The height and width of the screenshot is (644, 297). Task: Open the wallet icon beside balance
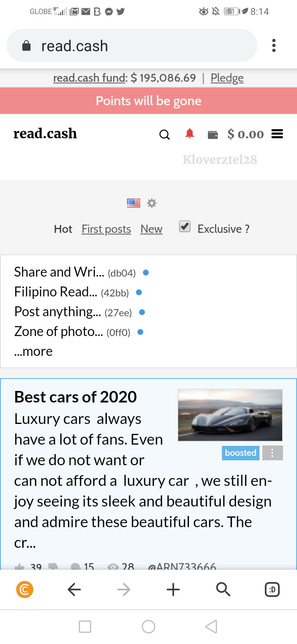pyautogui.click(x=213, y=135)
